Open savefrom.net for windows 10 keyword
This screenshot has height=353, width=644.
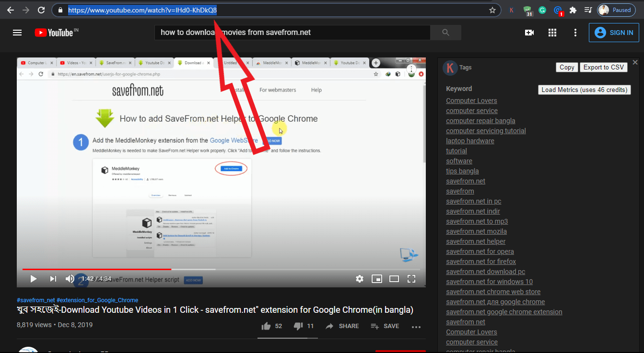489,282
